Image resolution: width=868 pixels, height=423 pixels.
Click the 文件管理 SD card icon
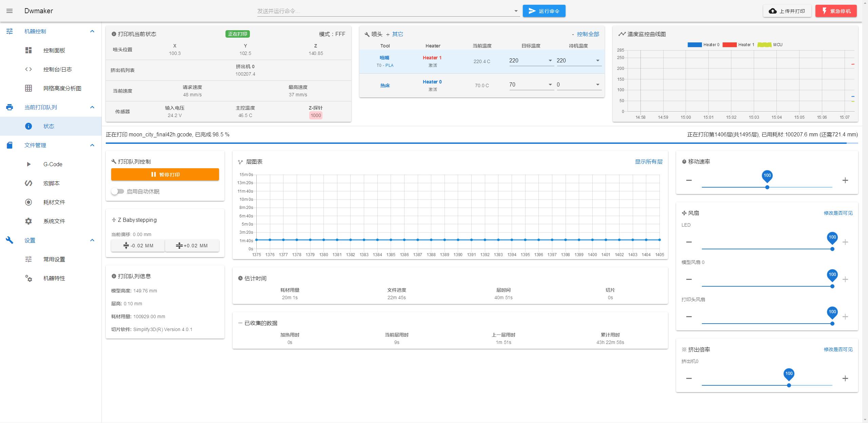pyautogui.click(x=9, y=145)
